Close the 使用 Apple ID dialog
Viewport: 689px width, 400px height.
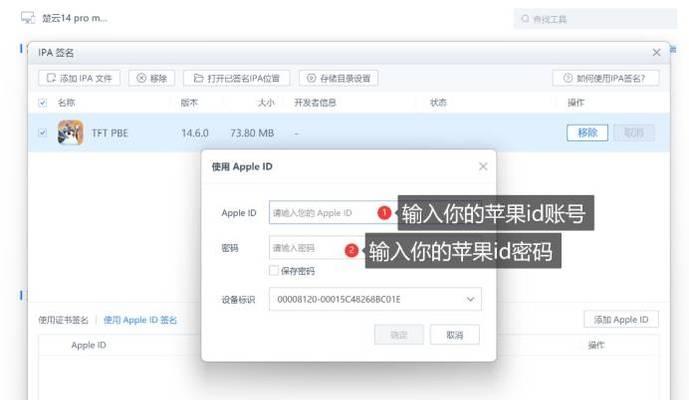coord(483,167)
